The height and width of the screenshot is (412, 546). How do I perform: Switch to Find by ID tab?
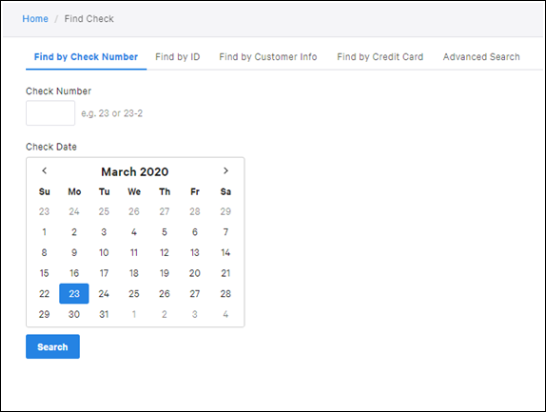[x=178, y=57]
